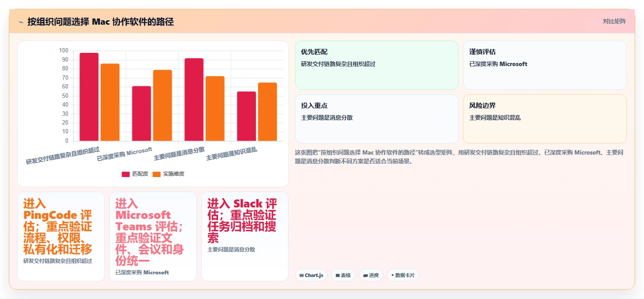Click the y-axis value 50
The width and height of the screenshot is (644, 299).
tap(65, 96)
